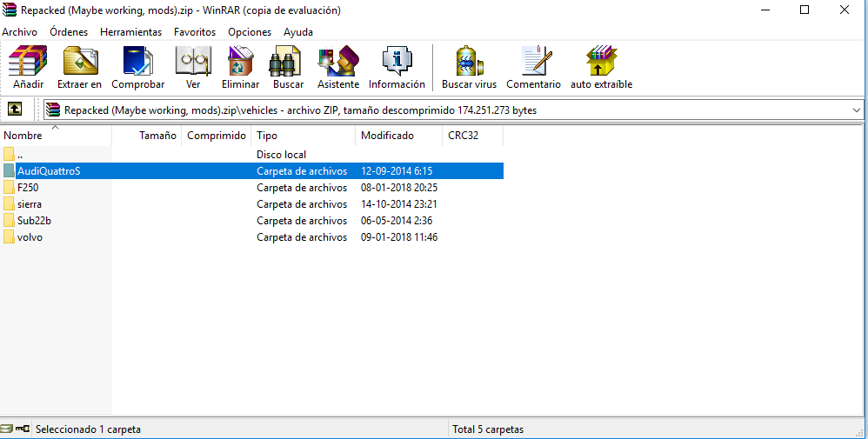Image resolution: width=868 pixels, height=439 pixels.
Task: Click date 12-09-2014 6:15
Action: [397, 171]
